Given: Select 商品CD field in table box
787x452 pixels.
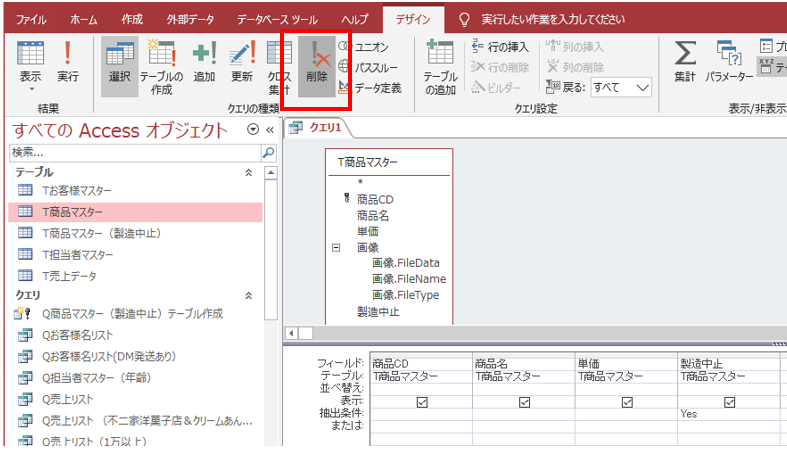Looking at the screenshot, I should [375, 200].
